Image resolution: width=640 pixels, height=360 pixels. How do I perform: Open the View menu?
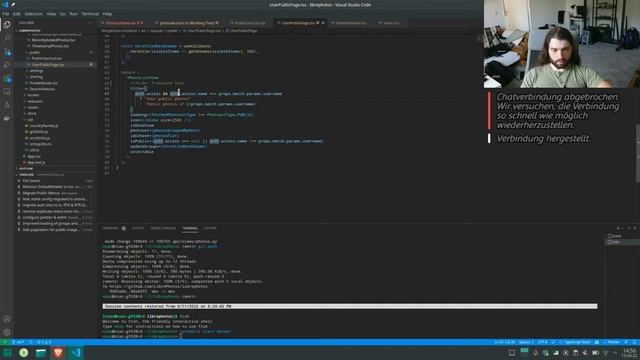point(51,14)
